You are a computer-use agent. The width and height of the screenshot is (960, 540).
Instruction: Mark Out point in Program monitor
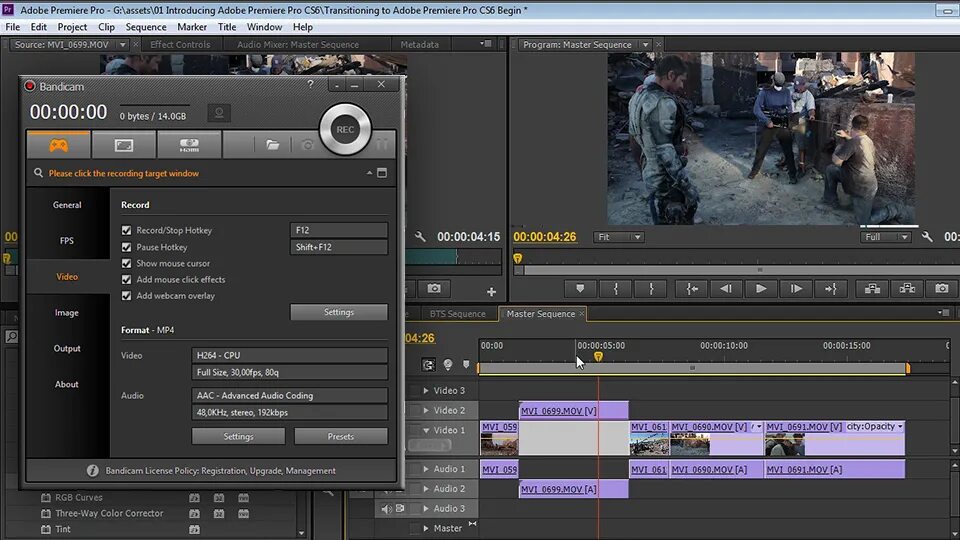[x=651, y=288]
